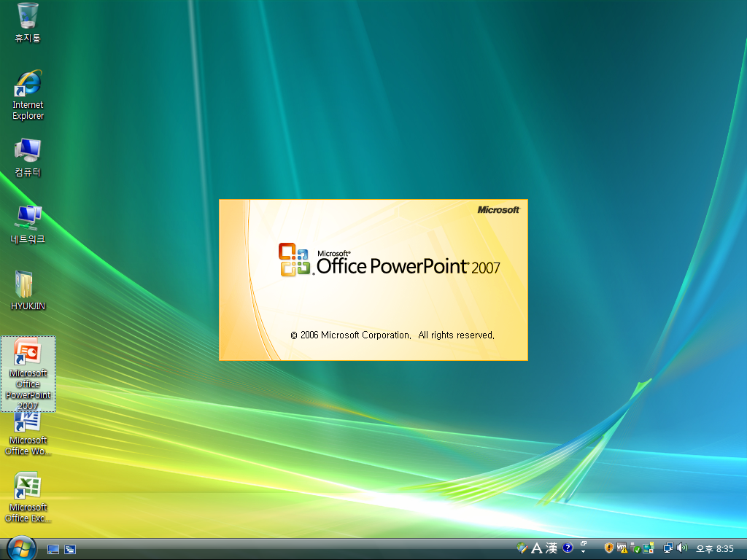Click the Hanja (漢) conversion button
The image size is (747, 560).
pos(551,548)
